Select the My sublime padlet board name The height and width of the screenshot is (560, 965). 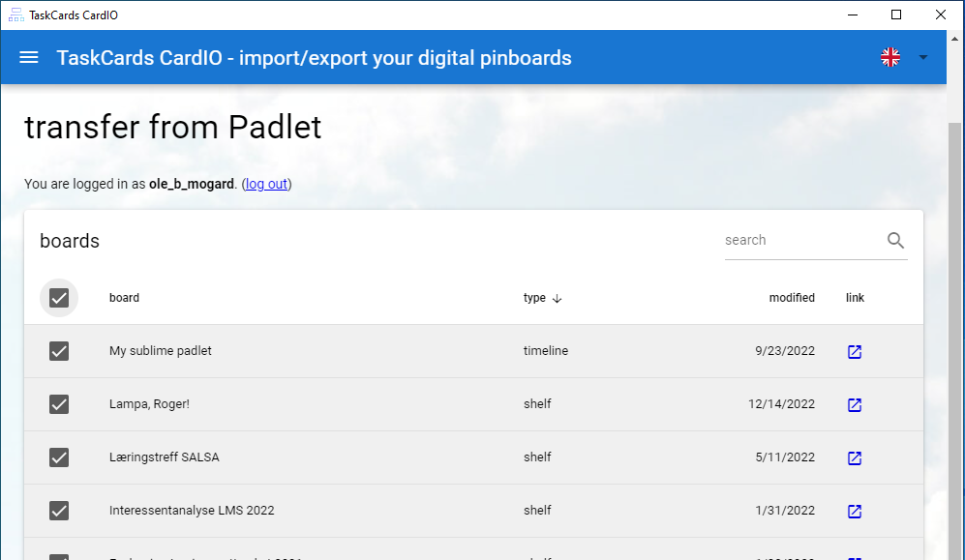click(x=160, y=350)
